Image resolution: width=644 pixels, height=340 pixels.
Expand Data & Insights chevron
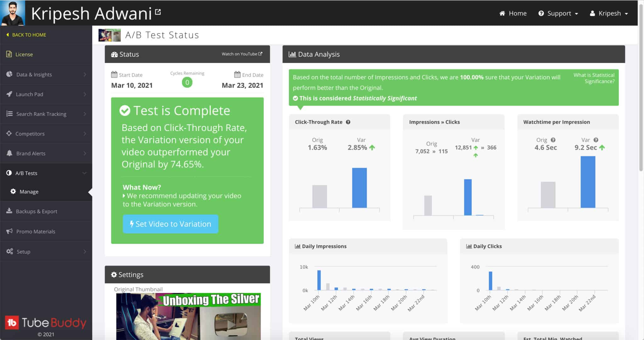point(85,74)
